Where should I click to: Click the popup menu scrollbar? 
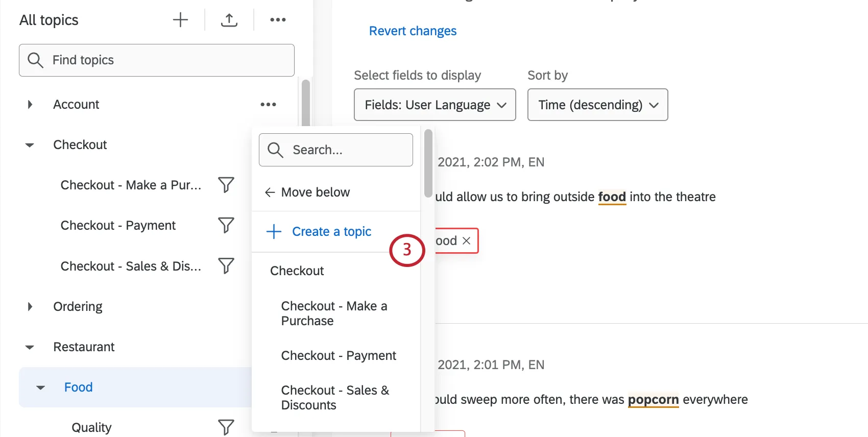point(428,163)
